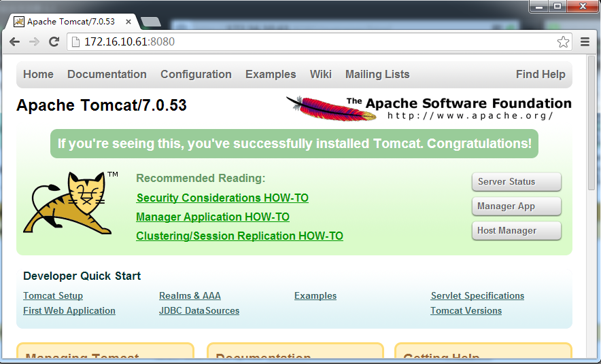Open a new tab with the new-tab button

151,22
